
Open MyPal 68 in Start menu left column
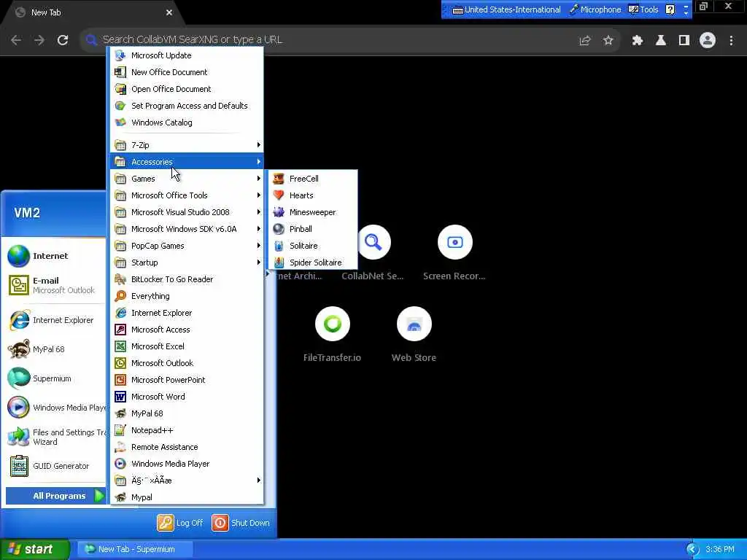(55, 349)
